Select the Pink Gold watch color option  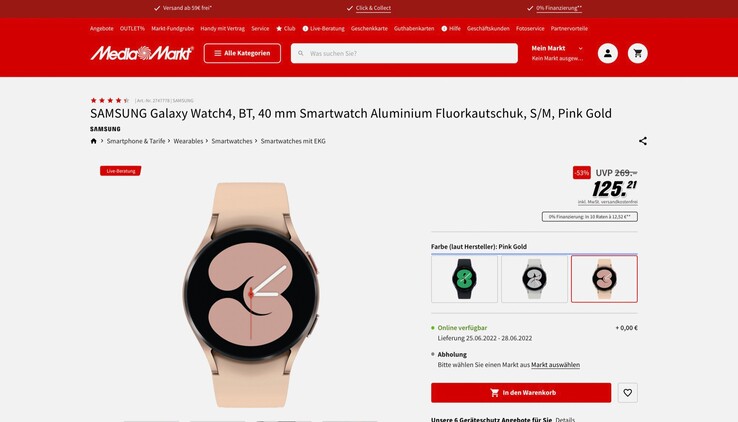604,279
